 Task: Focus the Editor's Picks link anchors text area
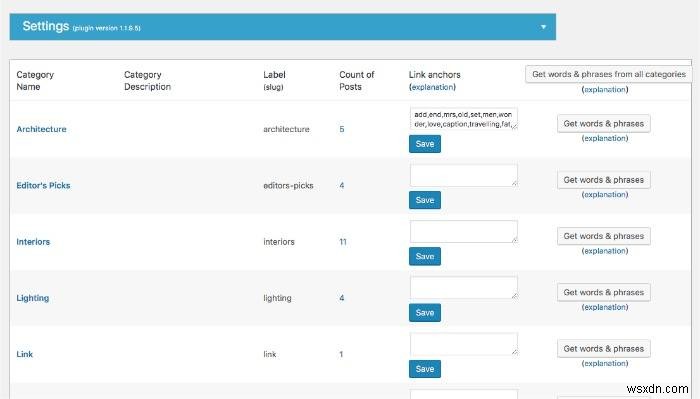464,175
